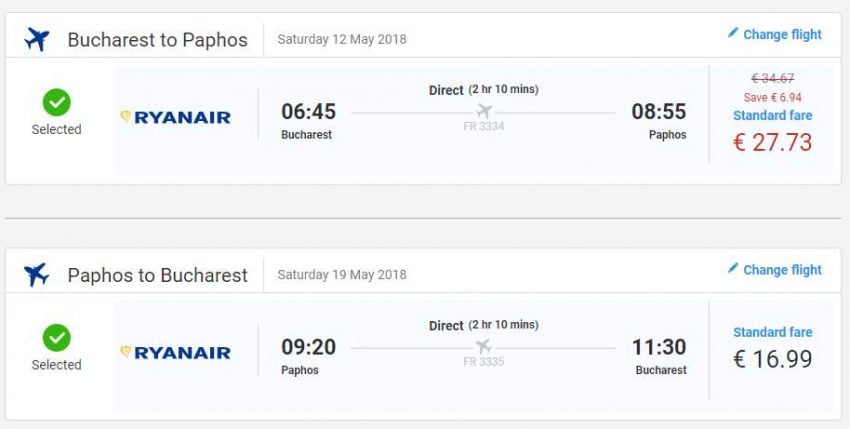The width and height of the screenshot is (850, 429).
Task: Click the plane icon beside "Bucharest to Paphos"
Action: [x=37, y=39]
